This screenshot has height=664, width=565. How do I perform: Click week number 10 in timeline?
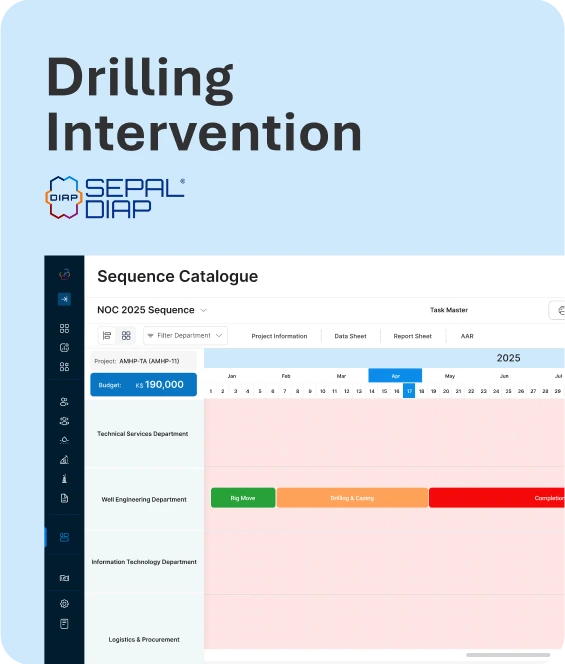click(323, 391)
